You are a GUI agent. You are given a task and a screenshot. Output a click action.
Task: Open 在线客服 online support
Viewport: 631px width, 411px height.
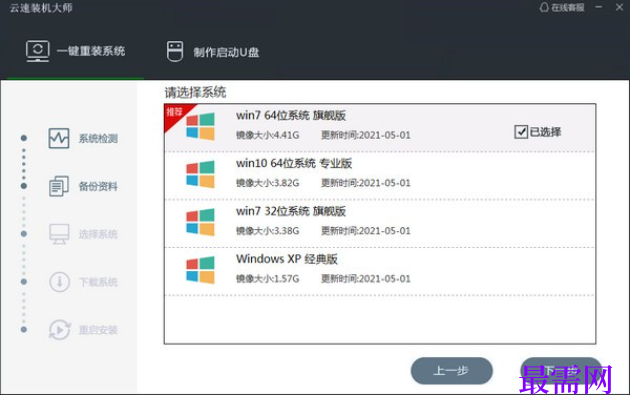coord(562,7)
